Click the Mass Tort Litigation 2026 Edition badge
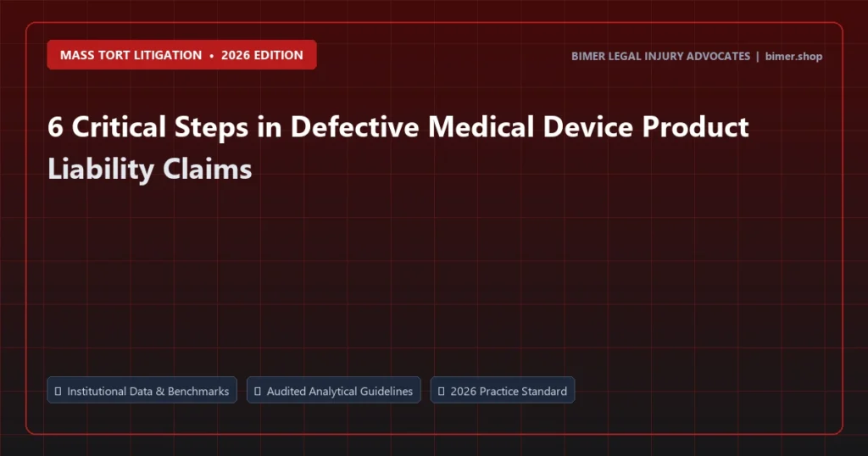Screen dimensions: 868x456 (x=181, y=55)
